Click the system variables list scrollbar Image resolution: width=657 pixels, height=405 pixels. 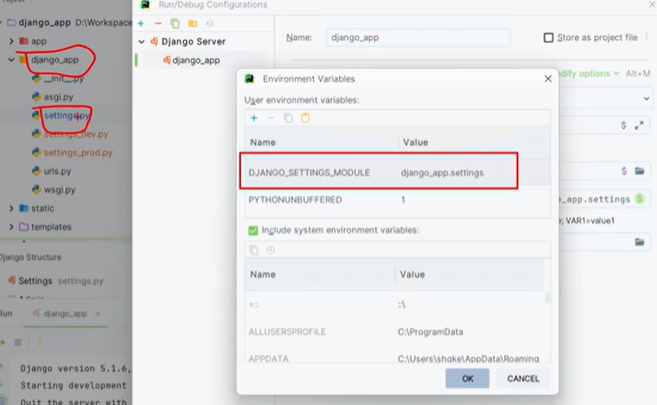tap(547, 298)
